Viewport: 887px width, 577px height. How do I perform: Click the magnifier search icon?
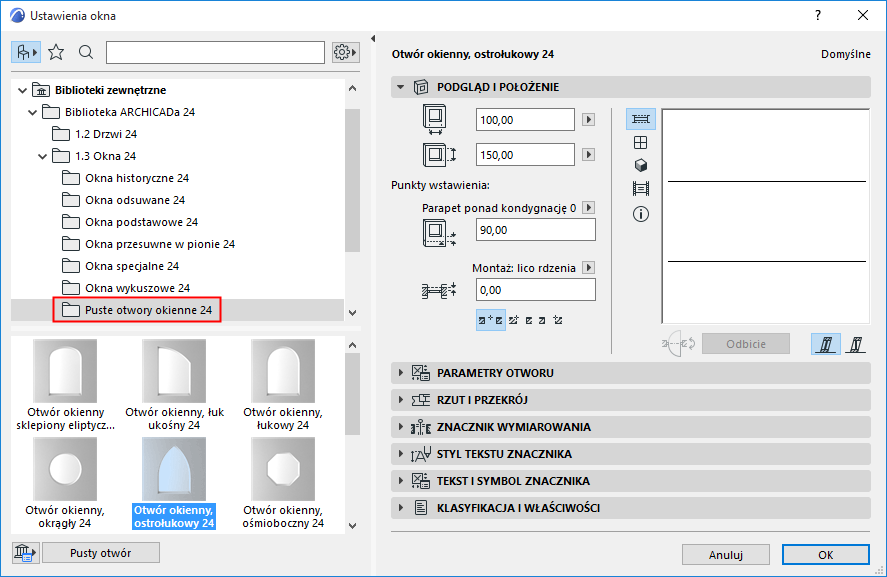86,53
